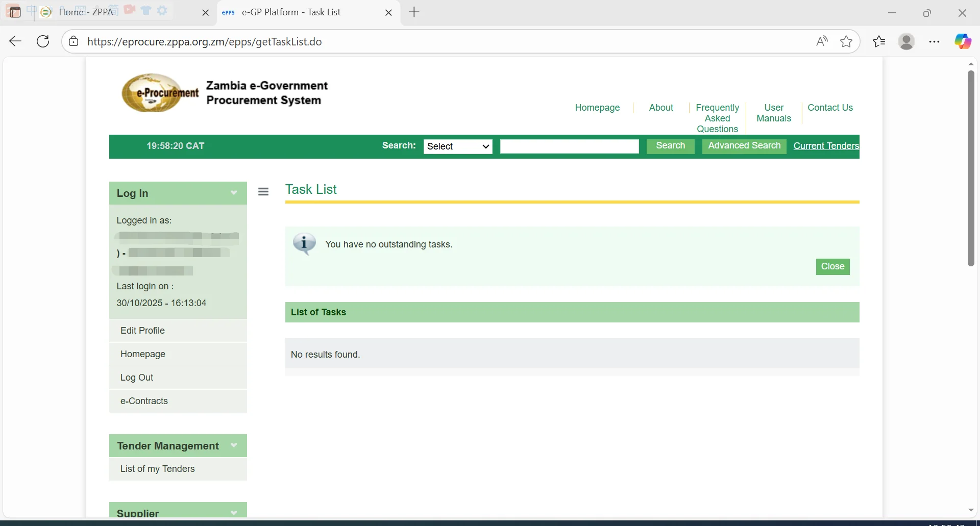Open the Favorites list icon
Image resolution: width=980 pixels, height=526 pixels.
tap(879, 41)
